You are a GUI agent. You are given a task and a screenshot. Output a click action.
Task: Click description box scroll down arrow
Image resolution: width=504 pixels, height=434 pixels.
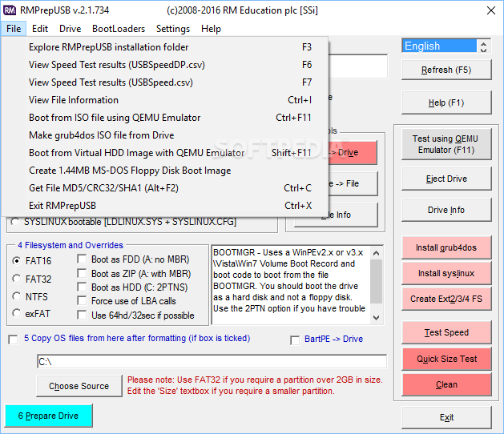376,318
